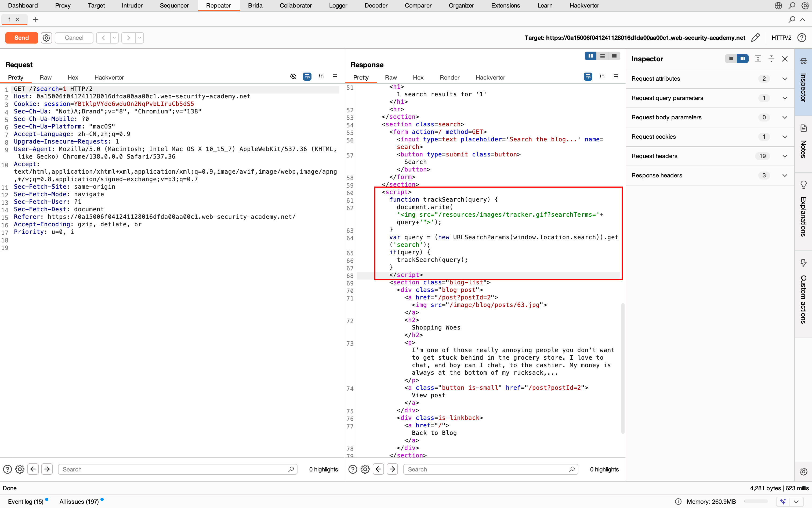Open previous history dropdown arrow
The image size is (812, 508).
(x=114, y=38)
